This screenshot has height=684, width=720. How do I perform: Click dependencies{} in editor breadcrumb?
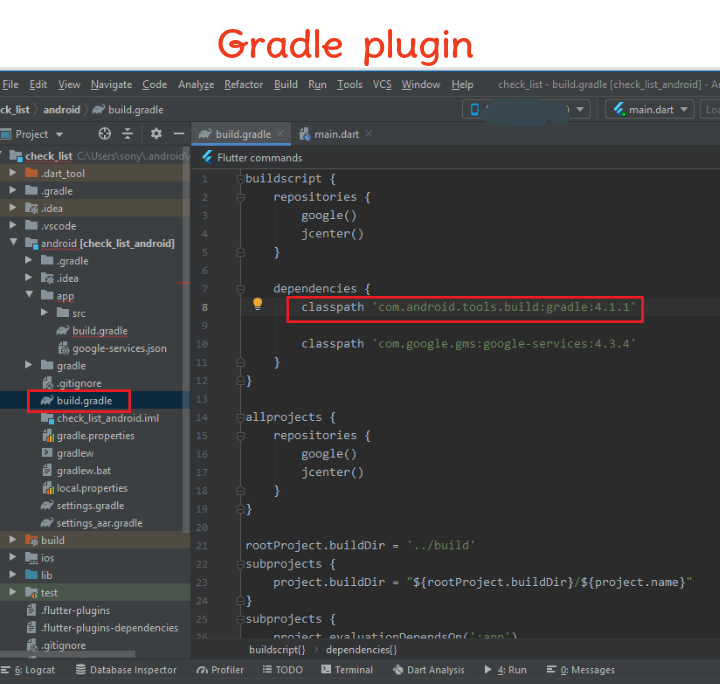coord(362,650)
